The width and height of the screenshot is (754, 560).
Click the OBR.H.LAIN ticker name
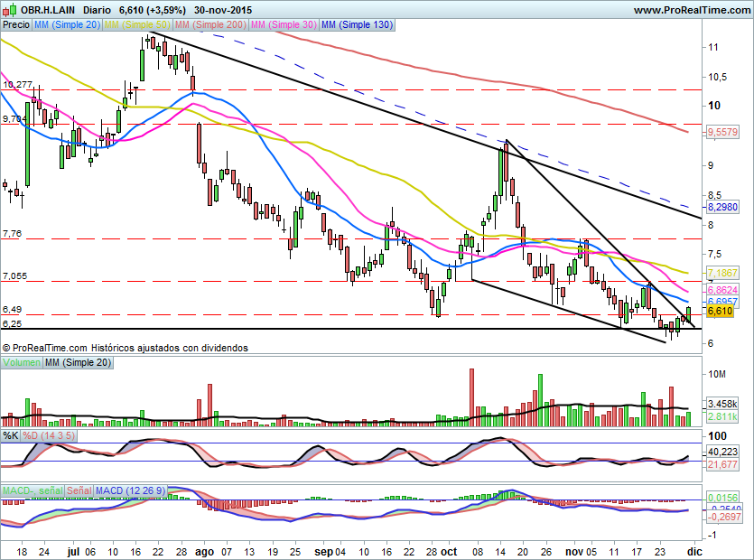point(48,10)
